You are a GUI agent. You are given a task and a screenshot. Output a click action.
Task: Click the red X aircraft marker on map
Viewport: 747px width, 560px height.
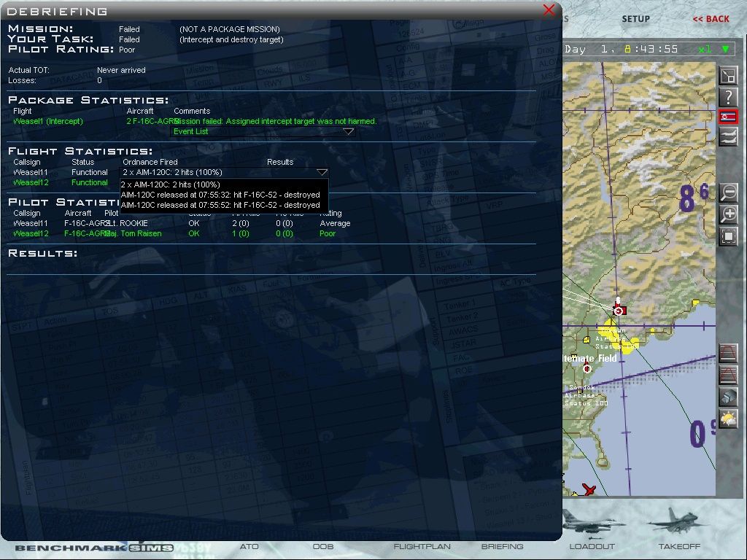pos(589,489)
